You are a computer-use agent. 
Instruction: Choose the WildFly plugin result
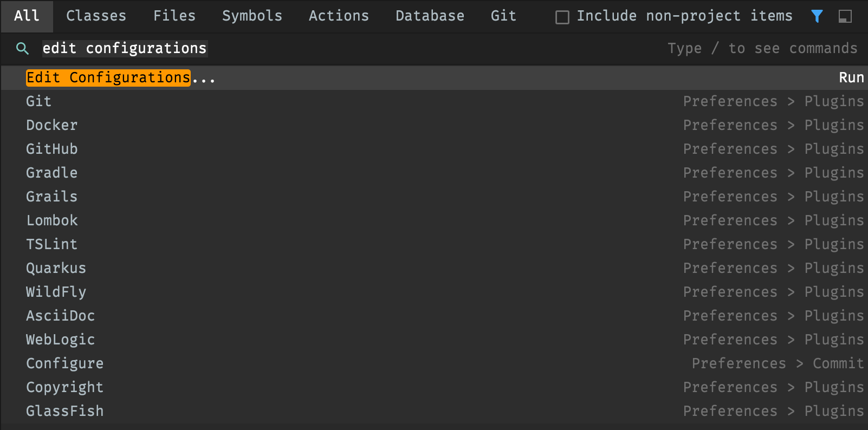pyautogui.click(x=434, y=292)
